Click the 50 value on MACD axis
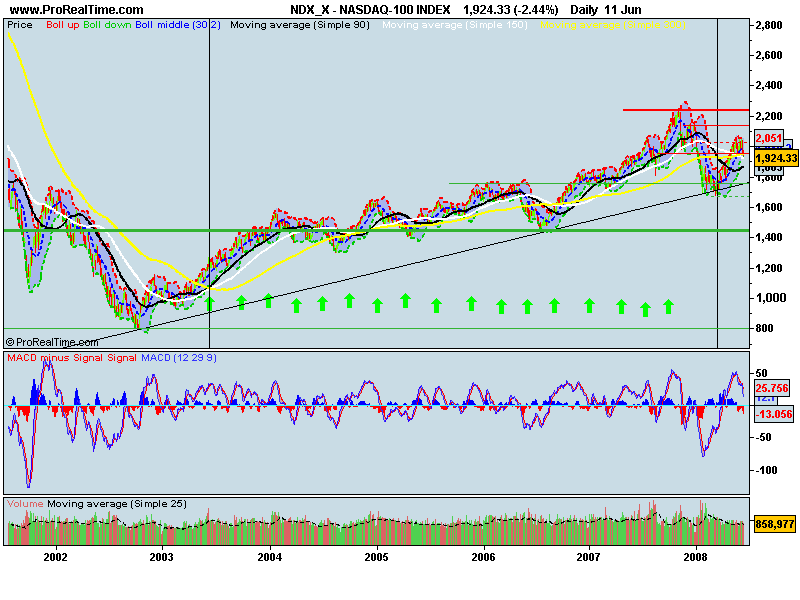The image size is (800, 600). (x=761, y=373)
